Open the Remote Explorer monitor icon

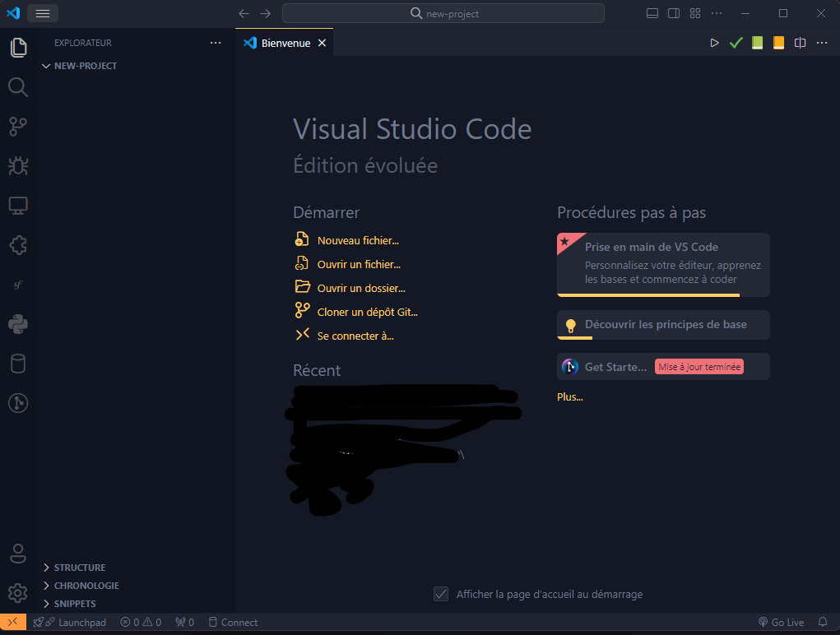tap(18, 206)
